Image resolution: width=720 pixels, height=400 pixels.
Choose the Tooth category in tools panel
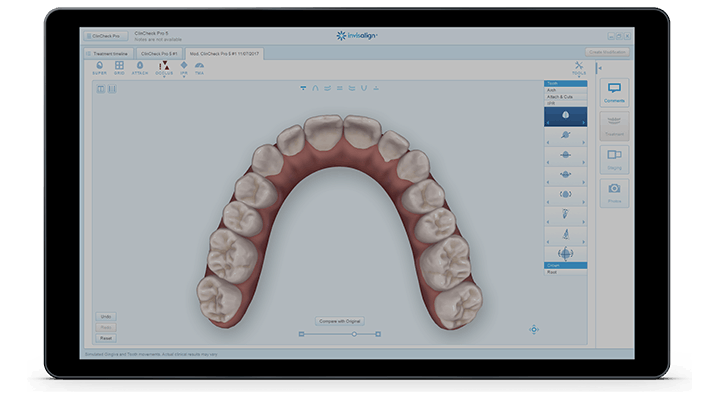tap(565, 84)
